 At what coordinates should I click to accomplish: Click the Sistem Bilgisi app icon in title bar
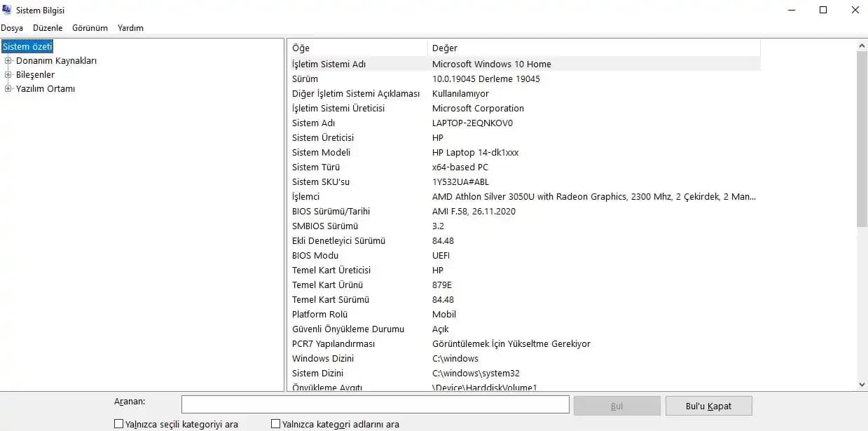[x=6, y=11]
